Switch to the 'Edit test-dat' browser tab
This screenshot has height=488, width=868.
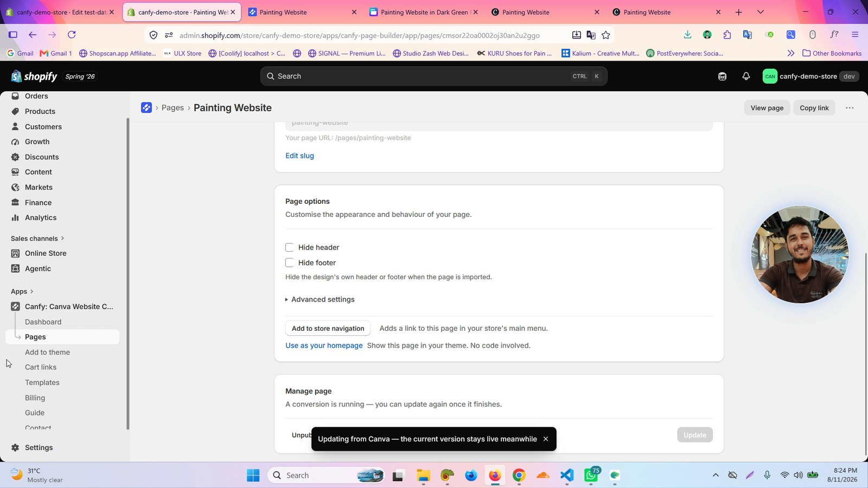[x=60, y=12]
